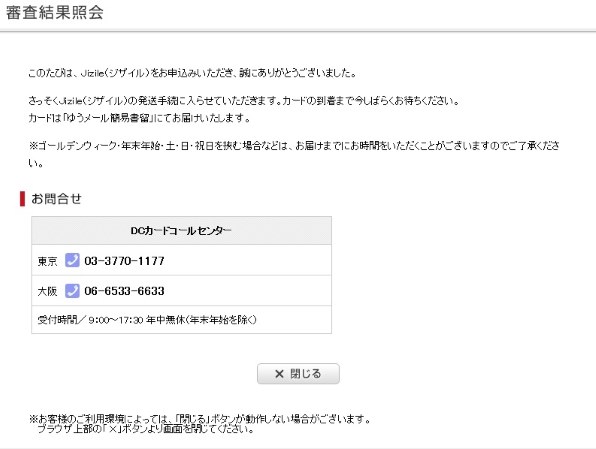This screenshot has height=449, width=596.
Task: Click the 大阪 label in contact table
Action: 47,292
